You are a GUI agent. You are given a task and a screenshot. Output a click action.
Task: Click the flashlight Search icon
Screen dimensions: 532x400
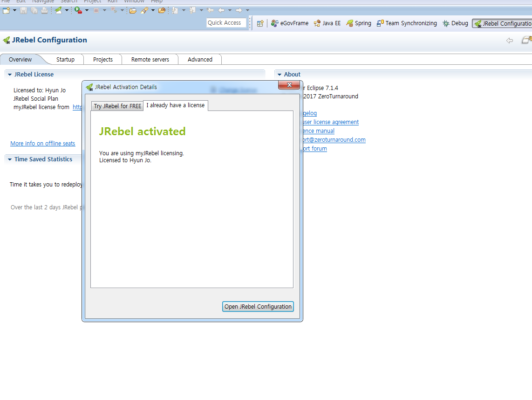(144, 11)
